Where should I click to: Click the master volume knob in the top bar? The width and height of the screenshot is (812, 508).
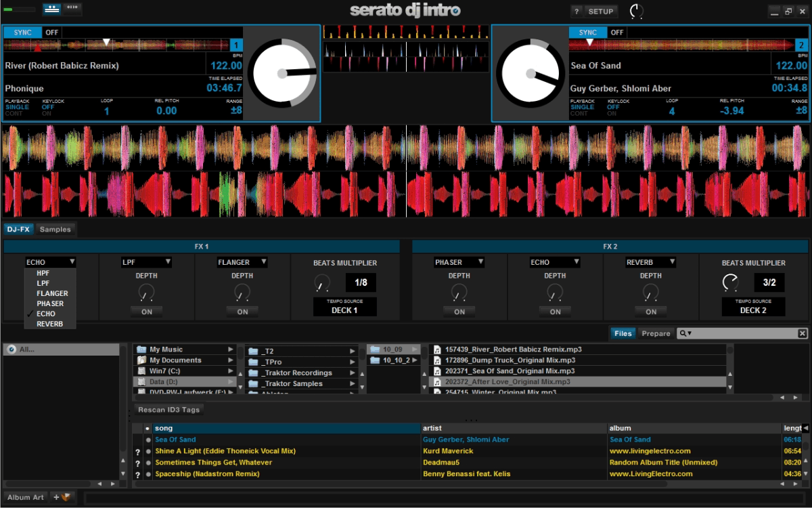[636, 12]
